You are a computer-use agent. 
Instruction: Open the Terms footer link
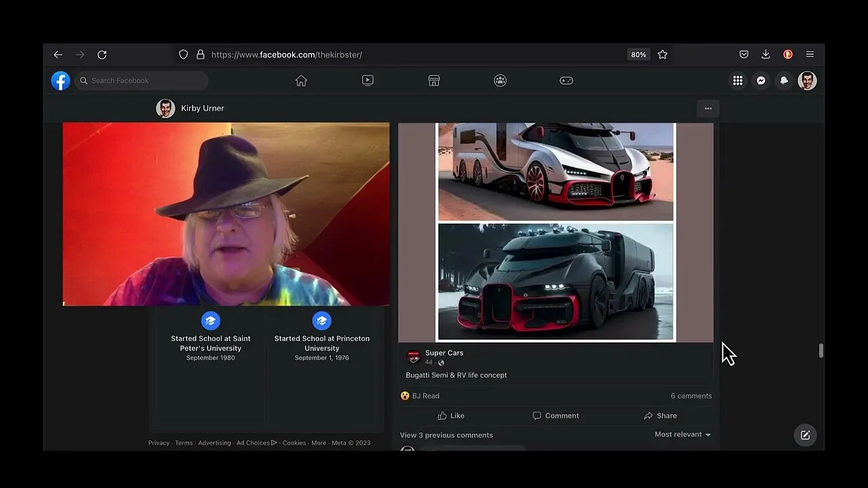[x=184, y=443]
